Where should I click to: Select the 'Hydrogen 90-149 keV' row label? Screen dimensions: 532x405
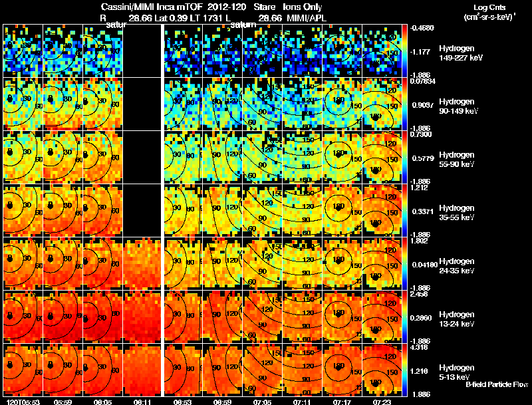458,106
